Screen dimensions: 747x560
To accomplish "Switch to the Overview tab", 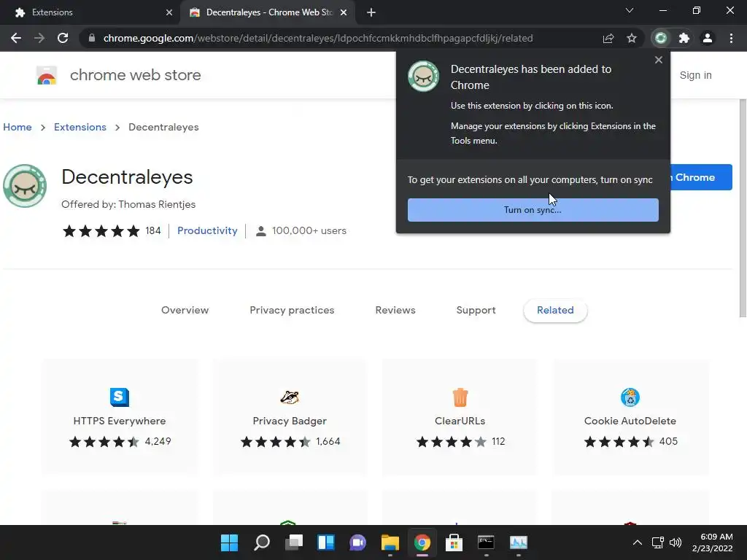I will pyautogui.click(x=185, y=310).
